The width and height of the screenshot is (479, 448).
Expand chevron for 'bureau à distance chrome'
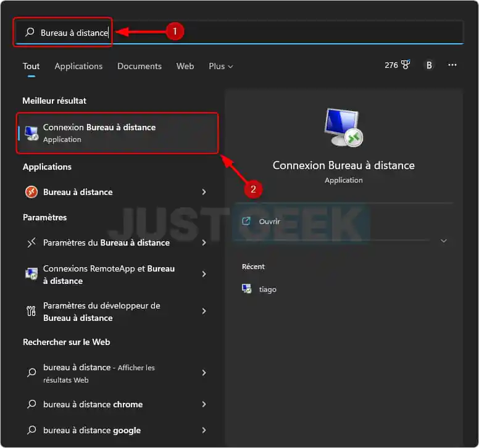[x=204, y=404]
